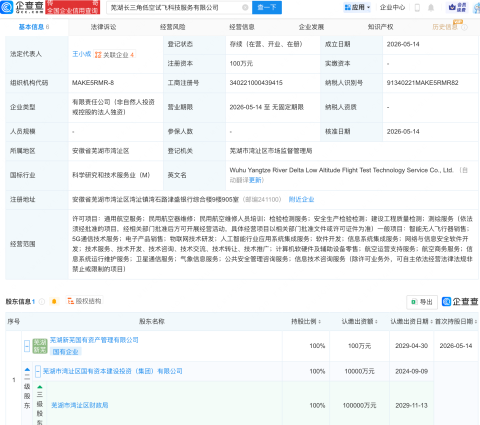The image size is (480, 425).
Task: Click the help icon beside 历史信息 tab
Action: (464, 27)
